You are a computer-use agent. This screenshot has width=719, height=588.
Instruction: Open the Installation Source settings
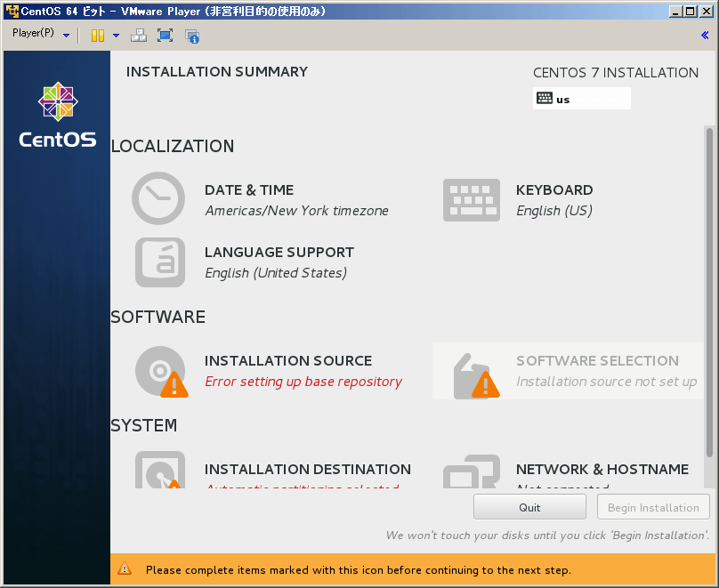[x=288, y=360]
